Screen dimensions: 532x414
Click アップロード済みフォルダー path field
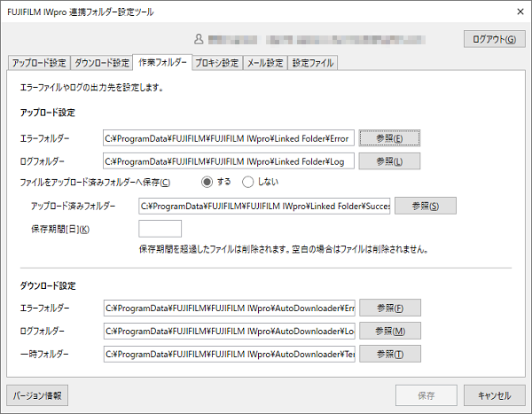coord(264,206)
